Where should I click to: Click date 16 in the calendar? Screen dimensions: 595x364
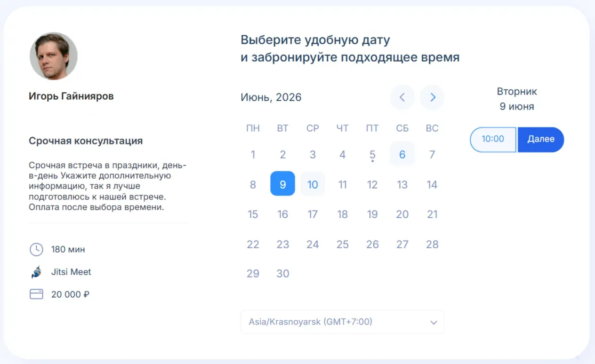pos(282,214)
